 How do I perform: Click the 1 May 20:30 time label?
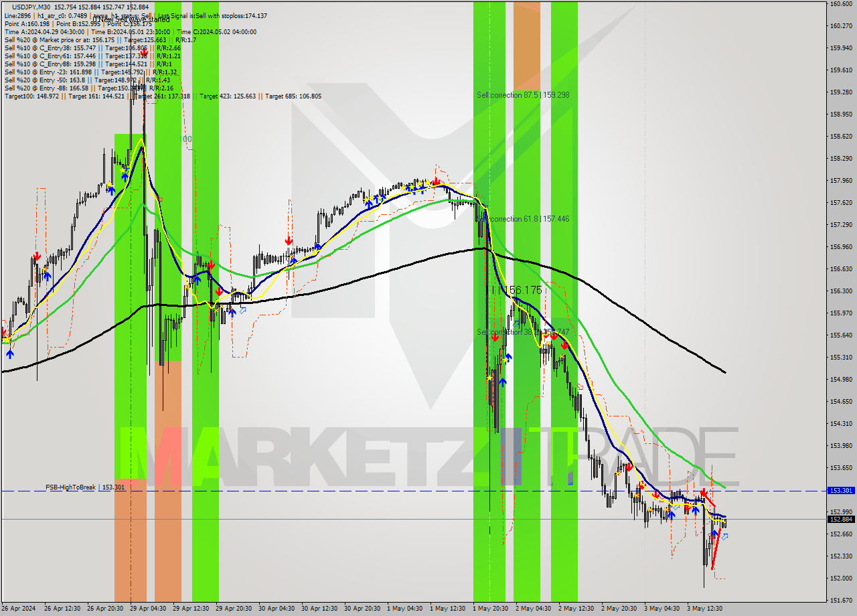(491, 609)
